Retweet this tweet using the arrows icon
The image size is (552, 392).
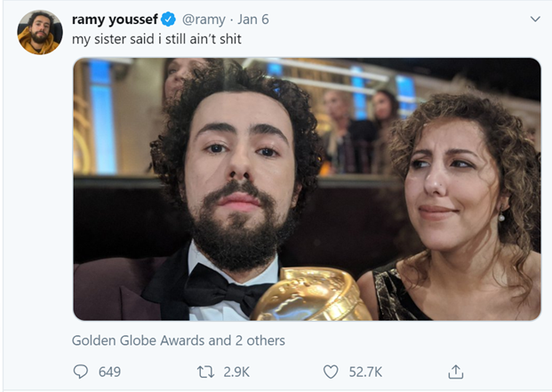click(x=206, y=372)
